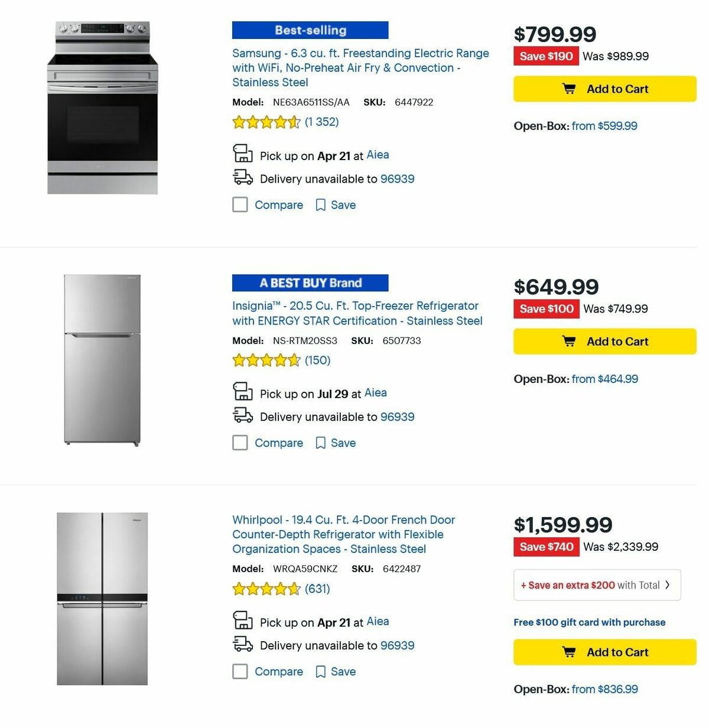
Task: Click the pickup store icon for the Whirlpool fridge
Action: point(242,620)
